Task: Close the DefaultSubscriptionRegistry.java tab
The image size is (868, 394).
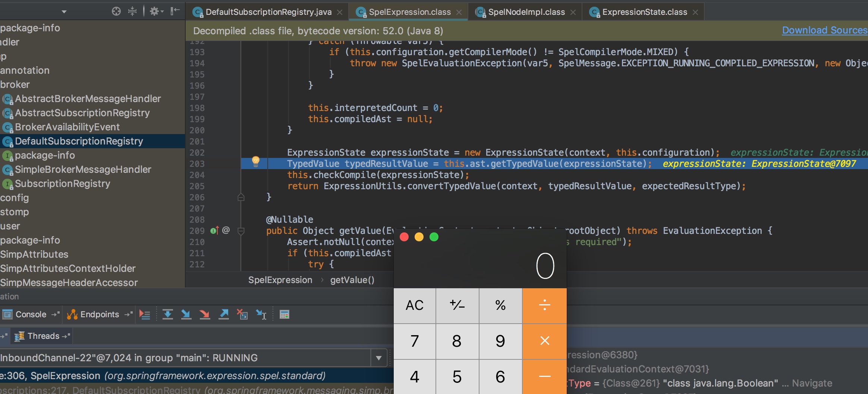Action: pos(340,12)
